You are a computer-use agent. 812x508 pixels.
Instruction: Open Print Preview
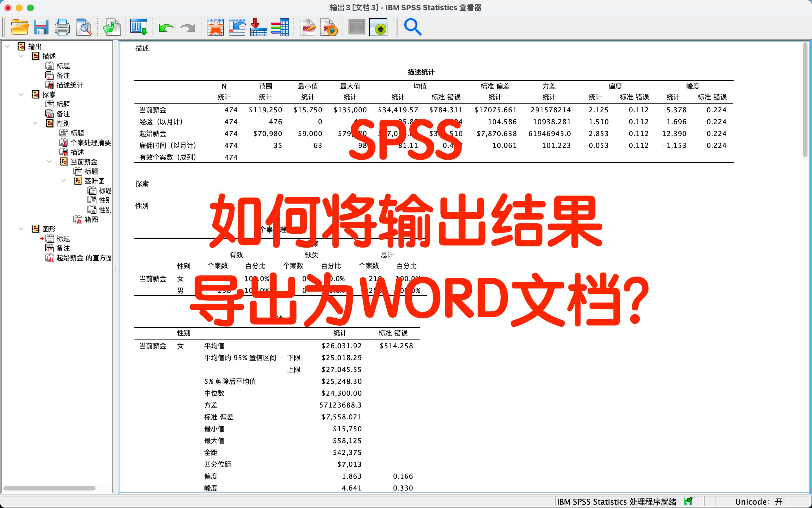click(x=84, y=27)
